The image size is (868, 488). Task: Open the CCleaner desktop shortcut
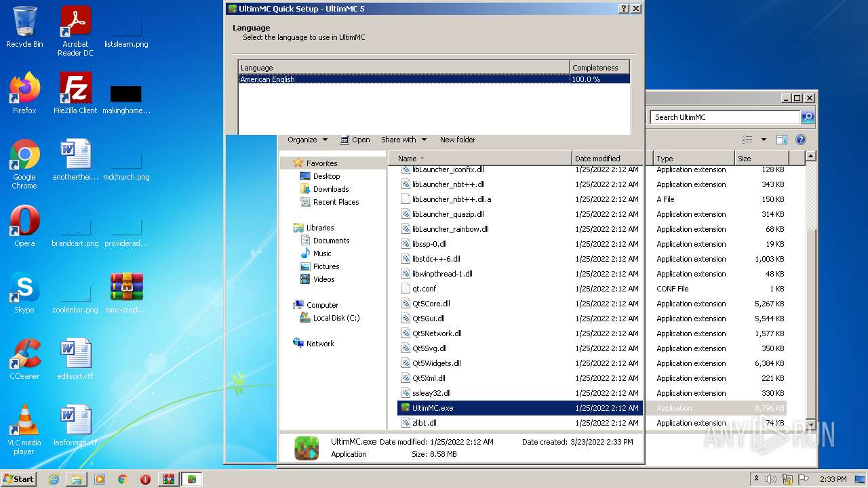click(x=24, y=359)
